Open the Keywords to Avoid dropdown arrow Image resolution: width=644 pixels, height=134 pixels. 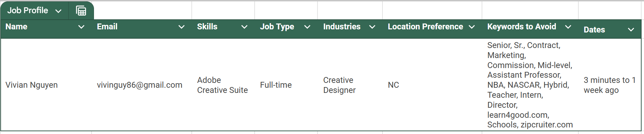point(568,27)
